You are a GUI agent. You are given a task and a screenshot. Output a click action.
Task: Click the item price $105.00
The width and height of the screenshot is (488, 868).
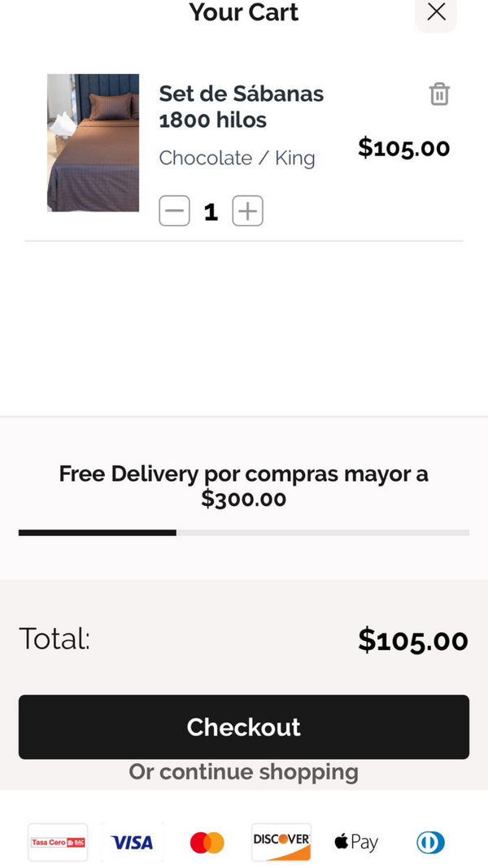coord(403,148)
